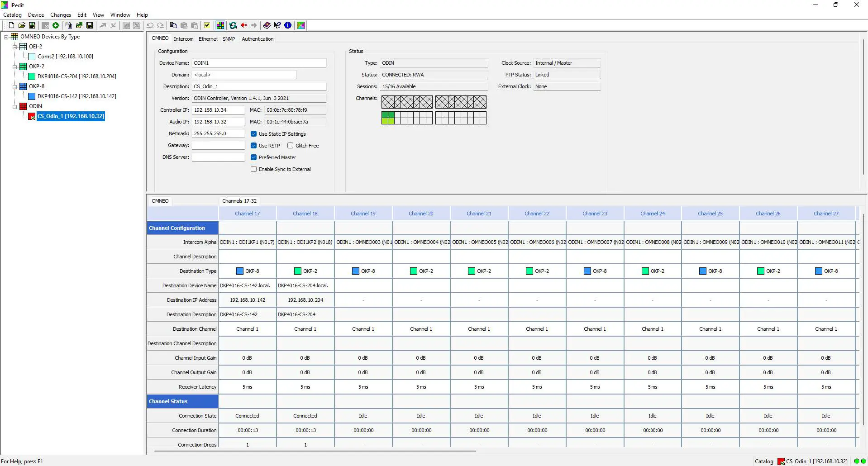Collapse OMNEO Devices By Type root
Viewport: 868px width, 466px height.
click(6, 37)
